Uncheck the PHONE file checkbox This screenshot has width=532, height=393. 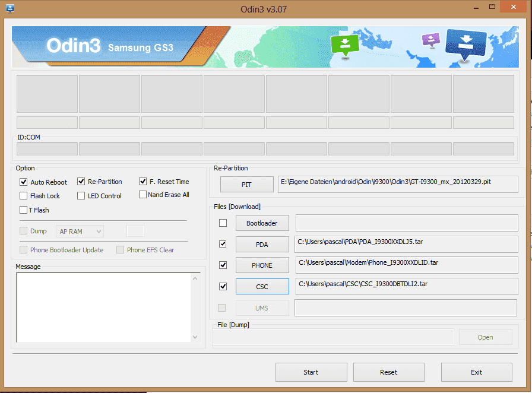pos(223,265)
